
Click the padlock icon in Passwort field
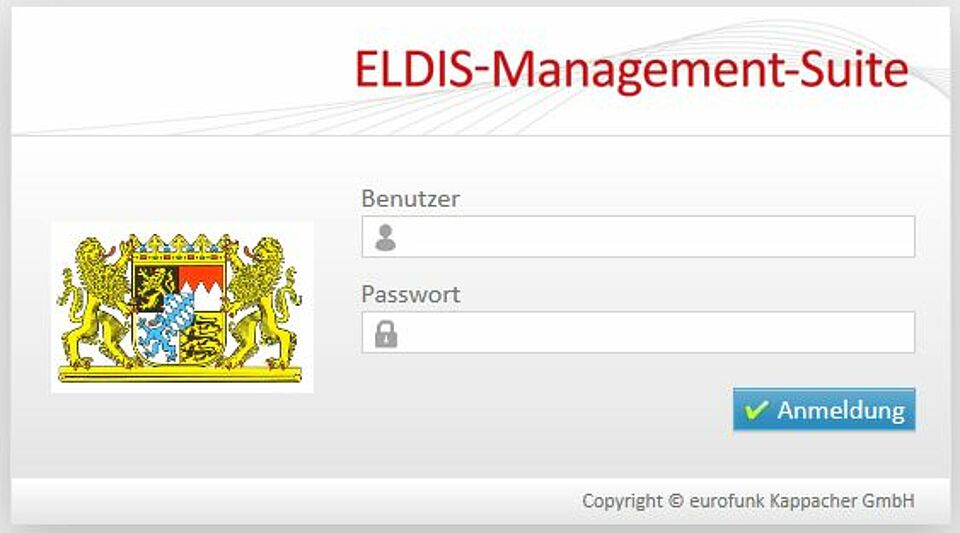[x=386, y=334]
